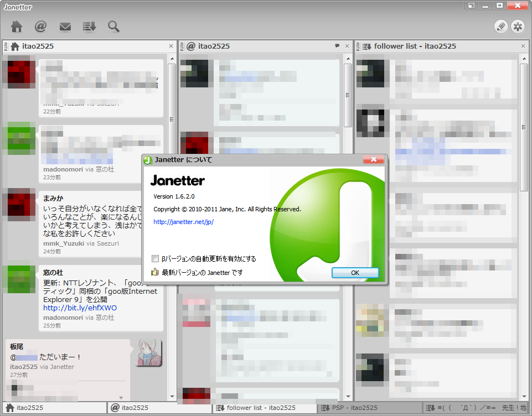Close the itao2525 home column
Screen dimensions: 532x416
pyautogui.click(x=171, y=46)
